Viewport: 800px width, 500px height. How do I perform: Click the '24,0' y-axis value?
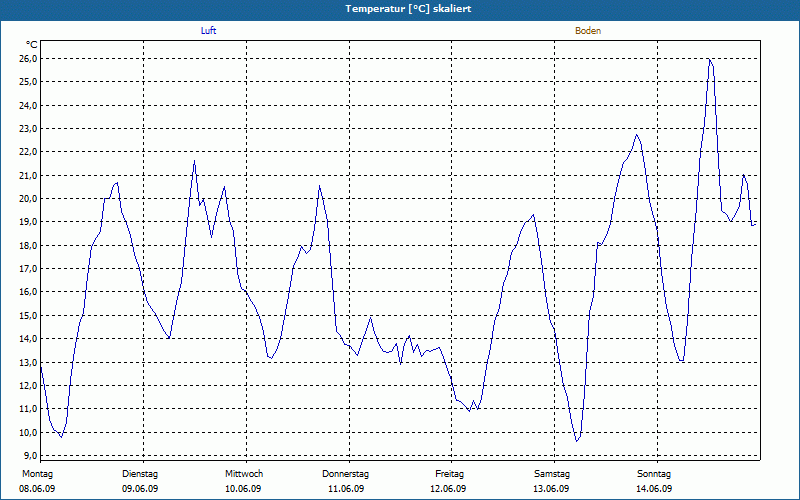28,106
